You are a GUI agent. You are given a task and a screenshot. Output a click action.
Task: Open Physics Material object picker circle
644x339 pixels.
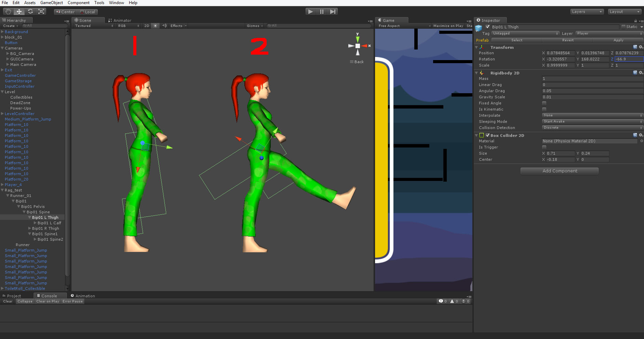642,141
